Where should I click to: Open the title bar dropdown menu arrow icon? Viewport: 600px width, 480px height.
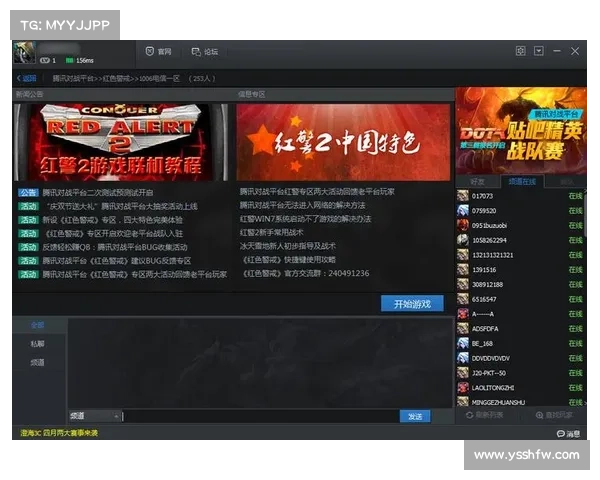[x=539, y=51]
